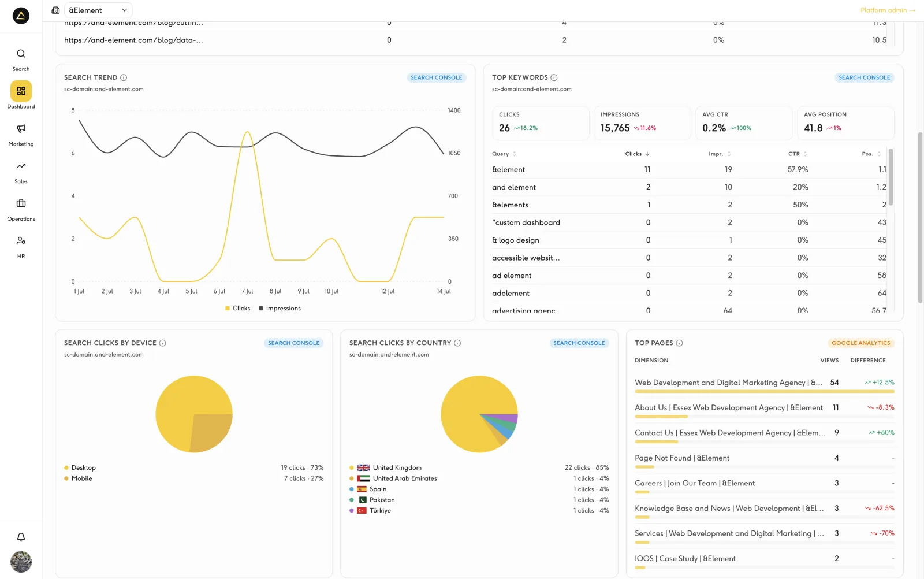Click the 'ad element' keyword row

pos(689,276)
